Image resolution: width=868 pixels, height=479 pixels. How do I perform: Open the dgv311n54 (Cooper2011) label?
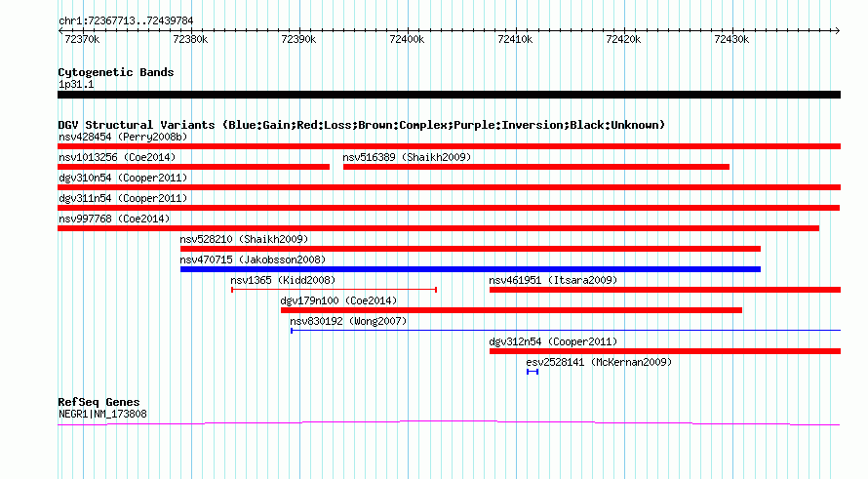point(123,198)
